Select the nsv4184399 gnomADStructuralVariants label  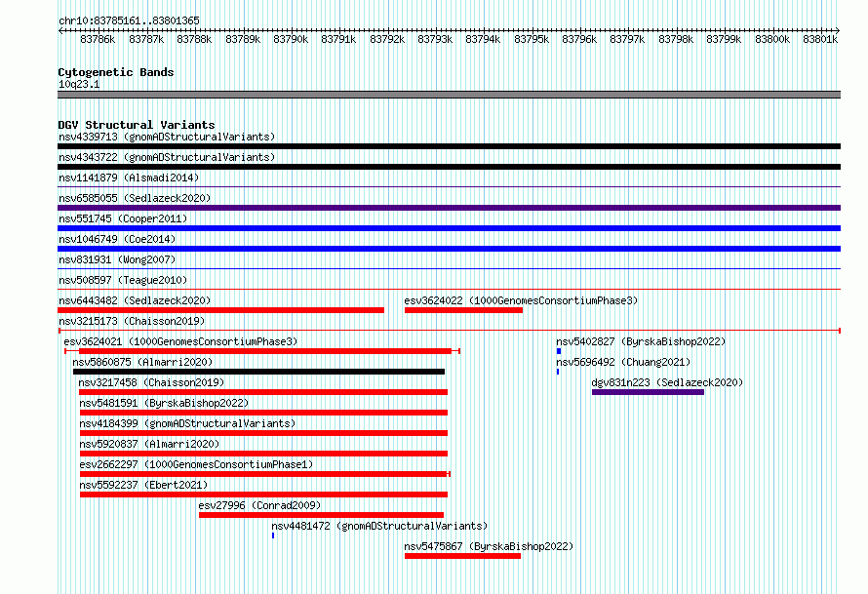pos(187,423)
